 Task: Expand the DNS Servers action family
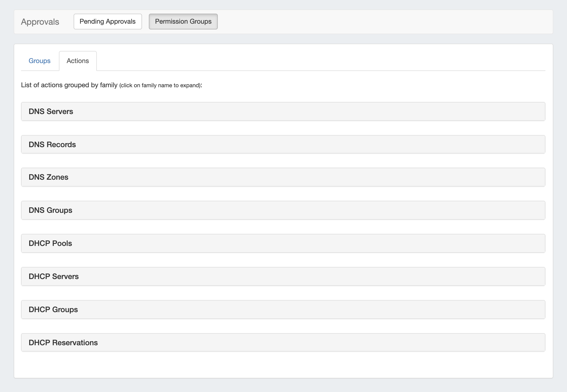[x=51, y=111]
